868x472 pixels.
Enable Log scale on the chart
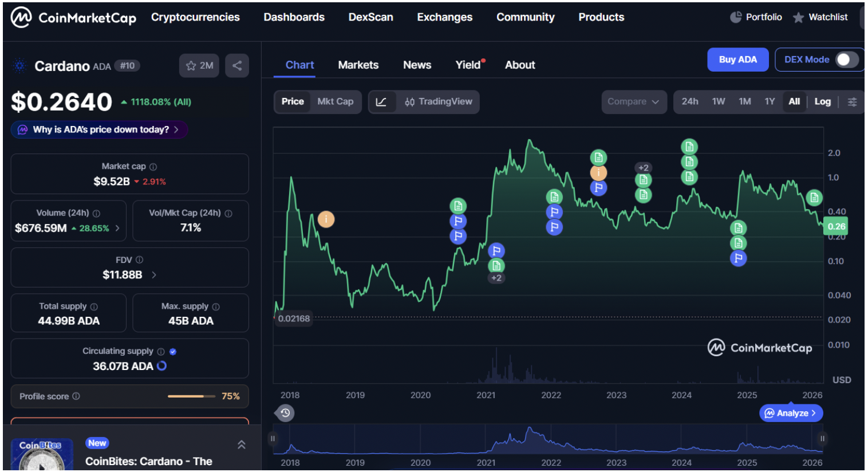click(x=823, y=101)
